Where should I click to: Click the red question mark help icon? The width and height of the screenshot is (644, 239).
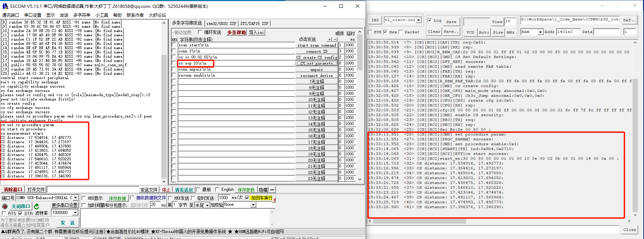(274, 200)
